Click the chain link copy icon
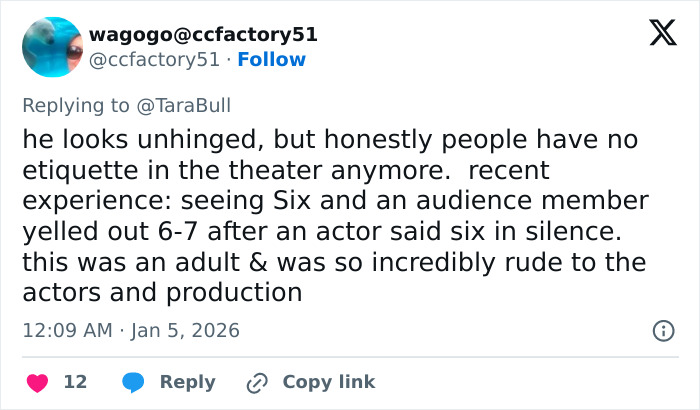700x410 pixels. pos(257,382)
